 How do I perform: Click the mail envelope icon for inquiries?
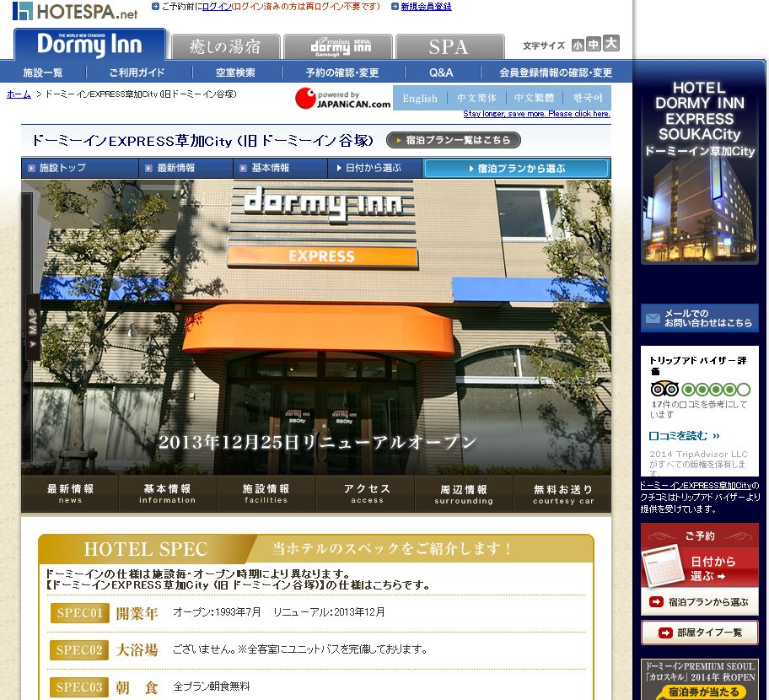pos(653,318)
